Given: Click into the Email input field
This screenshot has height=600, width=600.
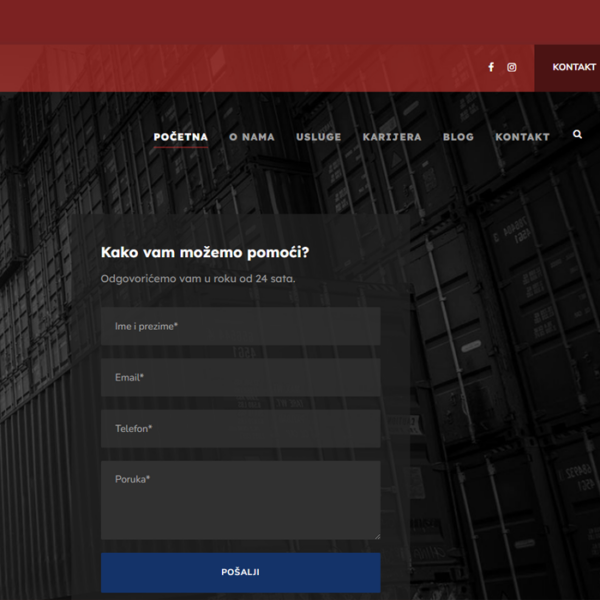Looking at the screenshot, I should [x=240, y=378].
